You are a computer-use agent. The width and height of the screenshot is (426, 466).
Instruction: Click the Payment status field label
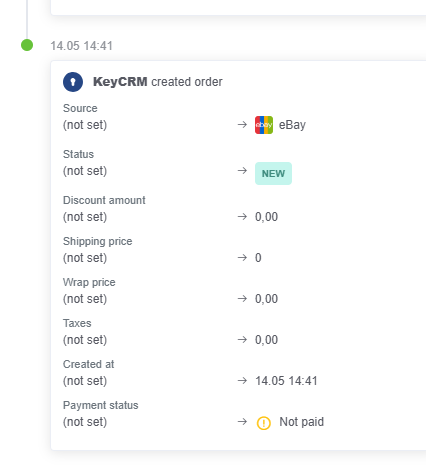[x=101, y=405]
